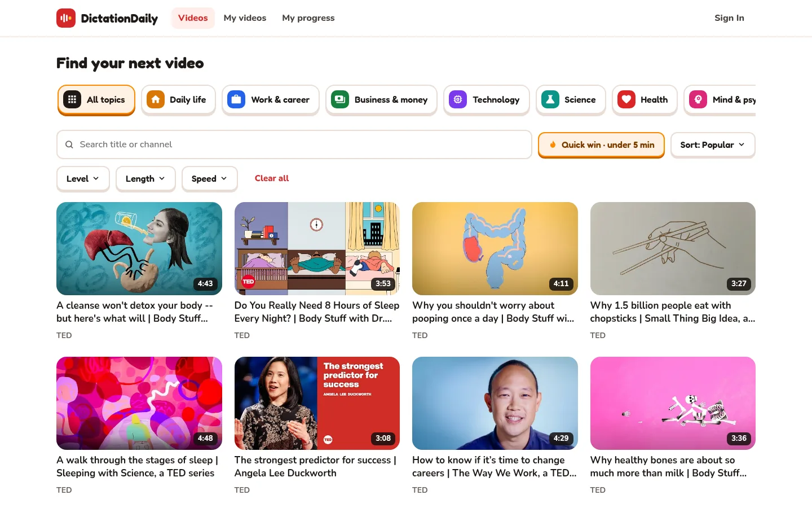Image resolution: width=812 pixels, height=508 pixels.
Task: Open the healthy bones video thumbnail
Action: pos(673,403)
